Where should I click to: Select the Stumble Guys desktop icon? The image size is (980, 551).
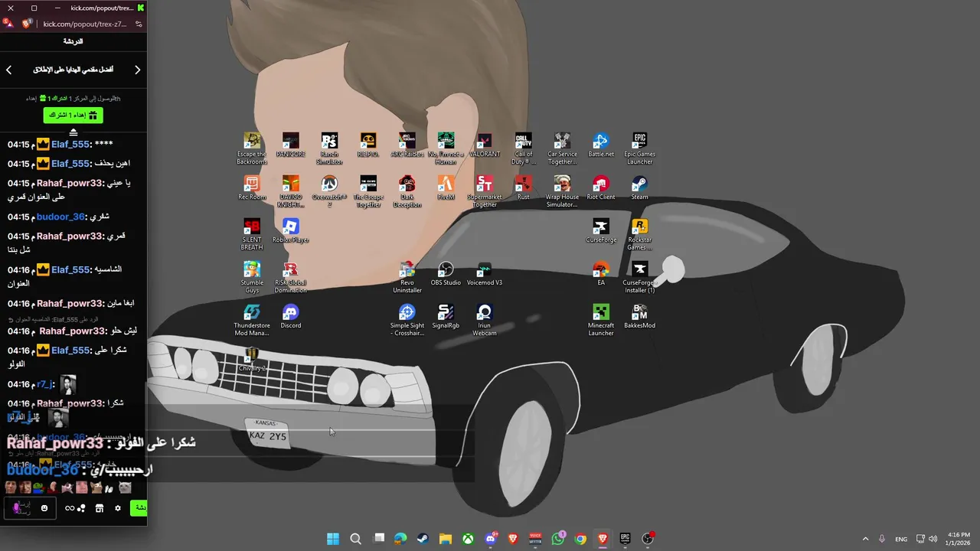pos(252,277)
